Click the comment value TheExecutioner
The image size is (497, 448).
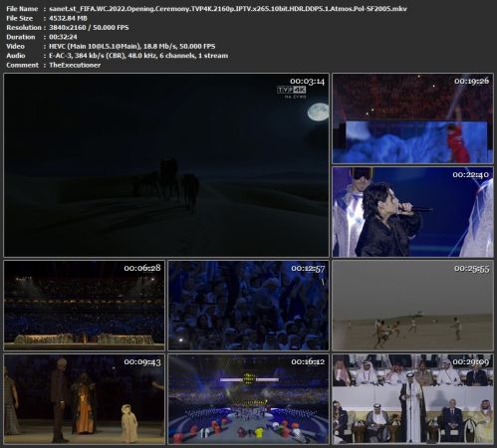pyautogui.click(x=75, y=65)
